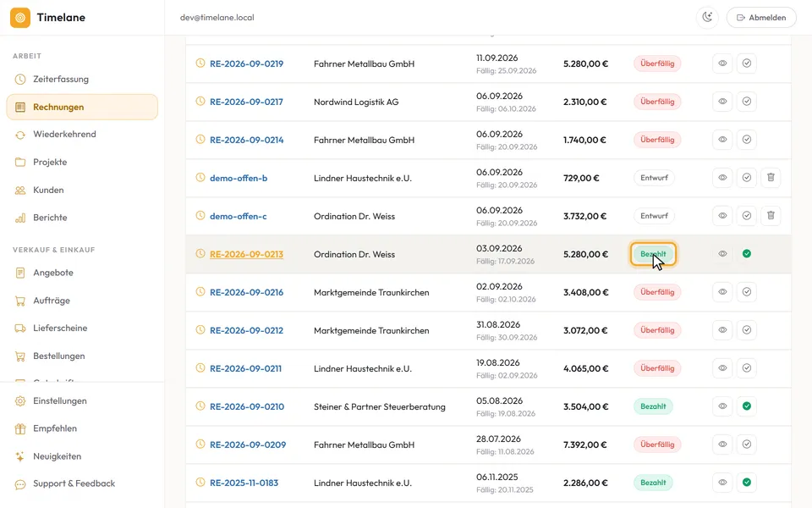
Task: Toggle dark mode with the moon icon
Action: point(707,18)
